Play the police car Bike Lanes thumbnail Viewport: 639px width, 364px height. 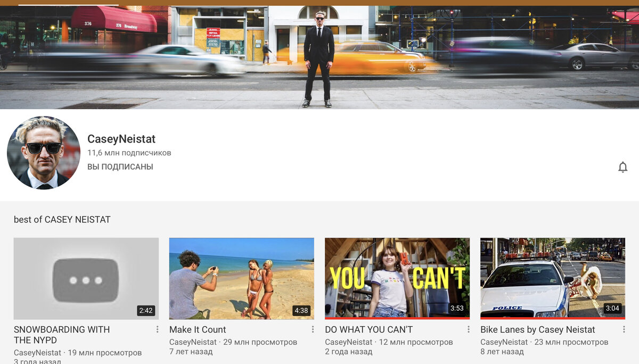click(553, 278)
